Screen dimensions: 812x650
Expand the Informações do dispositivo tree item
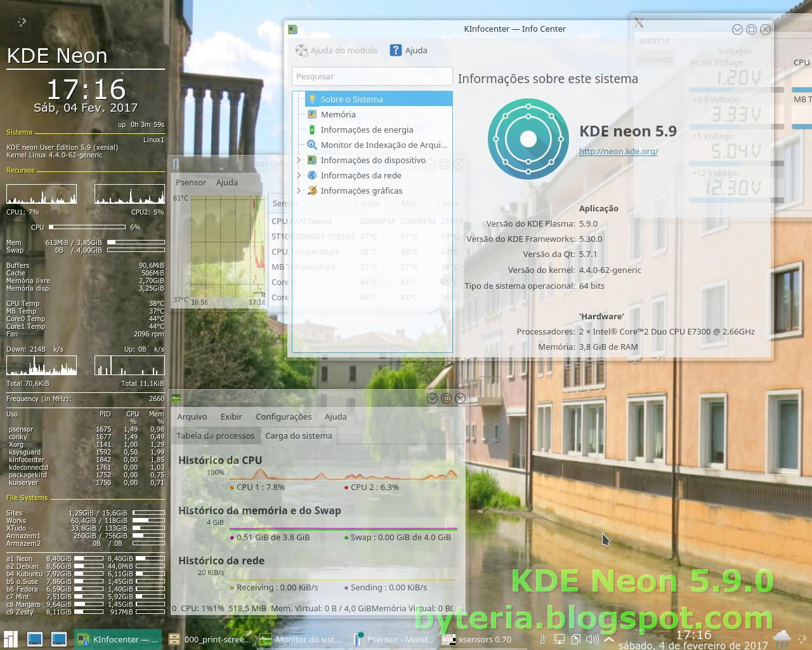298,160
